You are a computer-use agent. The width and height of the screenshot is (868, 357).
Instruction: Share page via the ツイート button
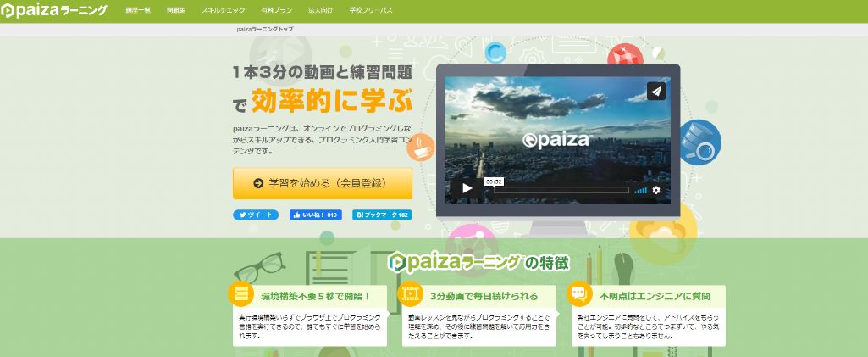point(255,215)
